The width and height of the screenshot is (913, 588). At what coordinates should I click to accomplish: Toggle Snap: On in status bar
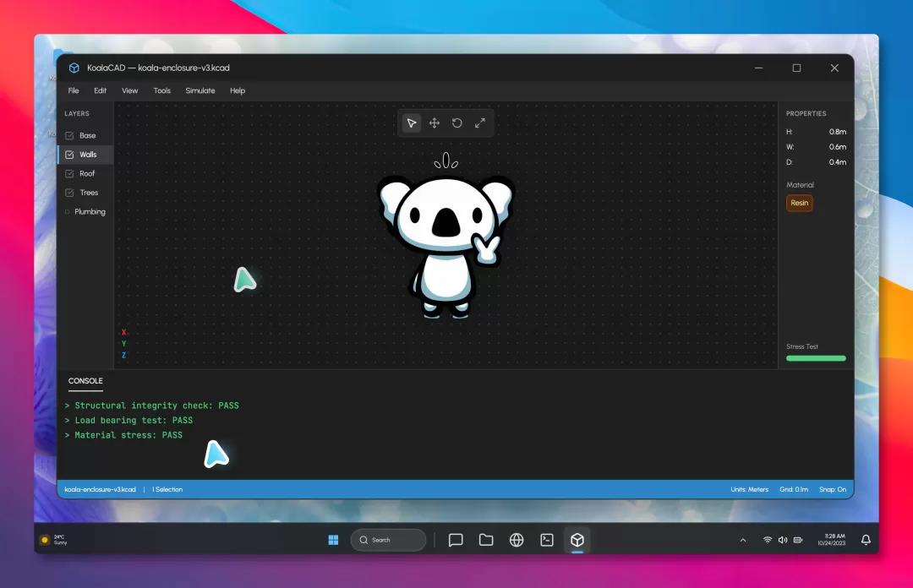pyautogui.click(x=833, y=490)
